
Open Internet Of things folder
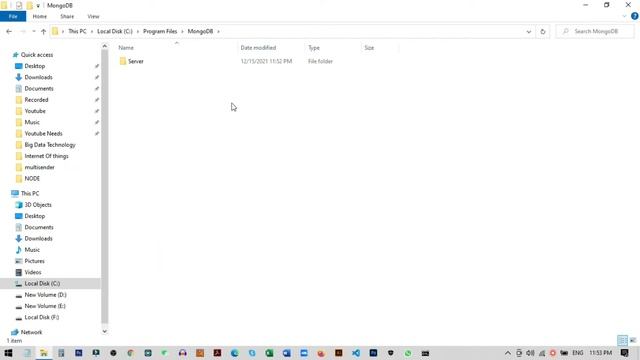[x=46, y=156]
